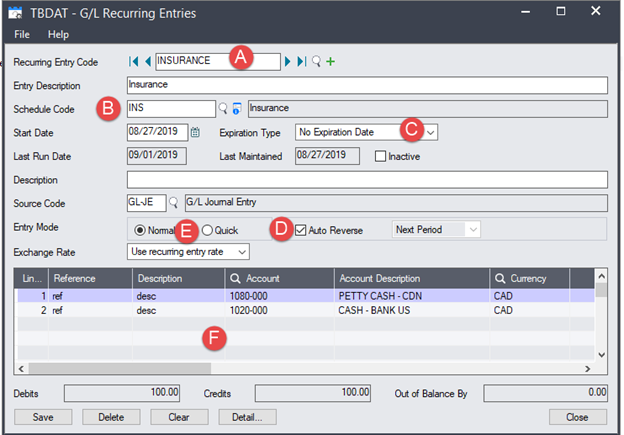The width and height of the screenshot is (624, 435).
Task: Click the Reference column header
Action: point(90,278)
